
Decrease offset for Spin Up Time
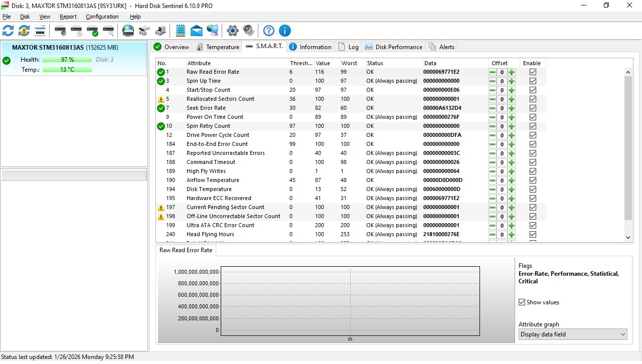(493, 81)
